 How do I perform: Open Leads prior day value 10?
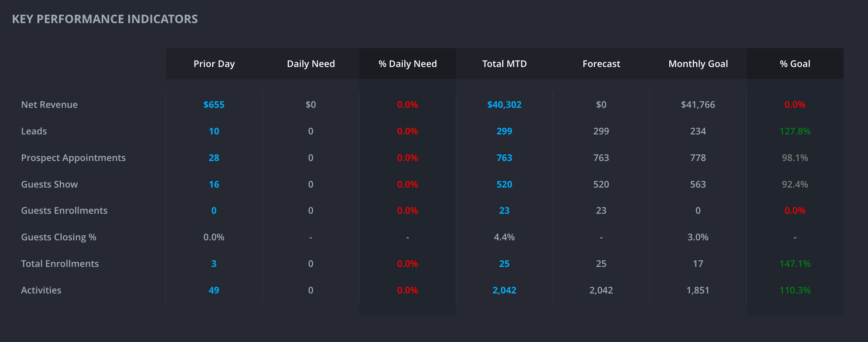point(214,131)
